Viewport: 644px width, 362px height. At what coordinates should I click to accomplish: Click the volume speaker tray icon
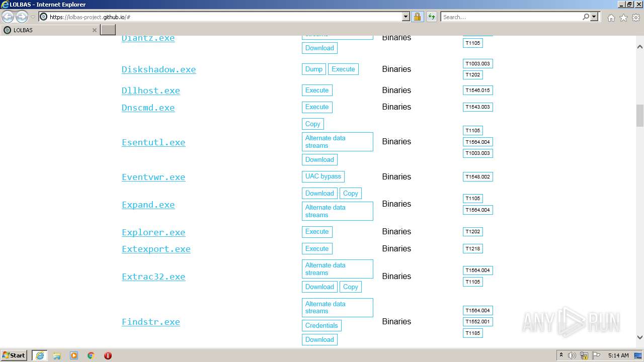tap(572, 355)
